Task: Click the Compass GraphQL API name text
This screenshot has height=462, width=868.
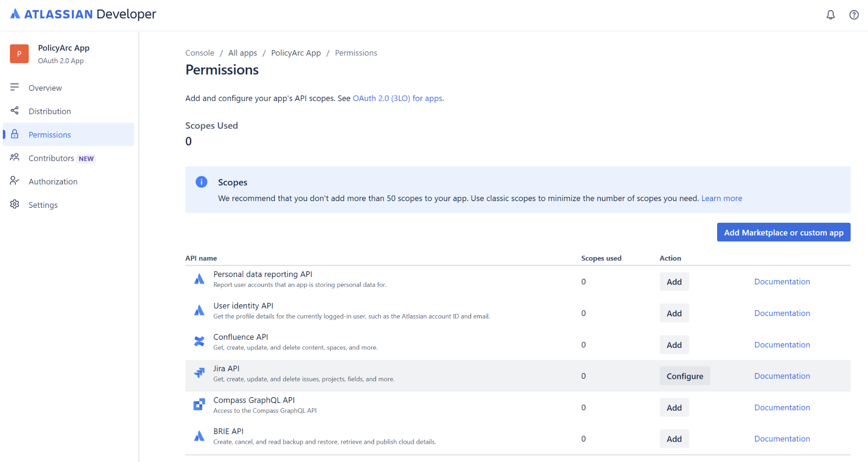Action: point(254,400)
